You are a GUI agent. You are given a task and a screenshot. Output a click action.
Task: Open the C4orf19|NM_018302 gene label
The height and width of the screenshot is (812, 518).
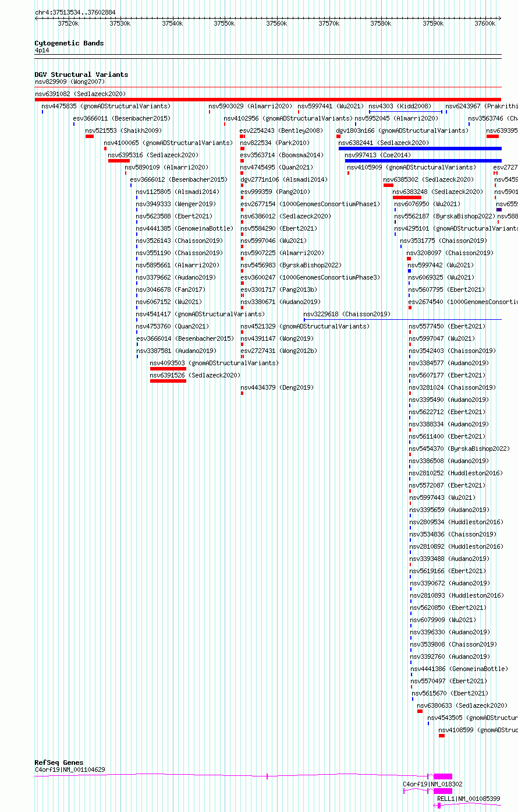pos(433,785)
